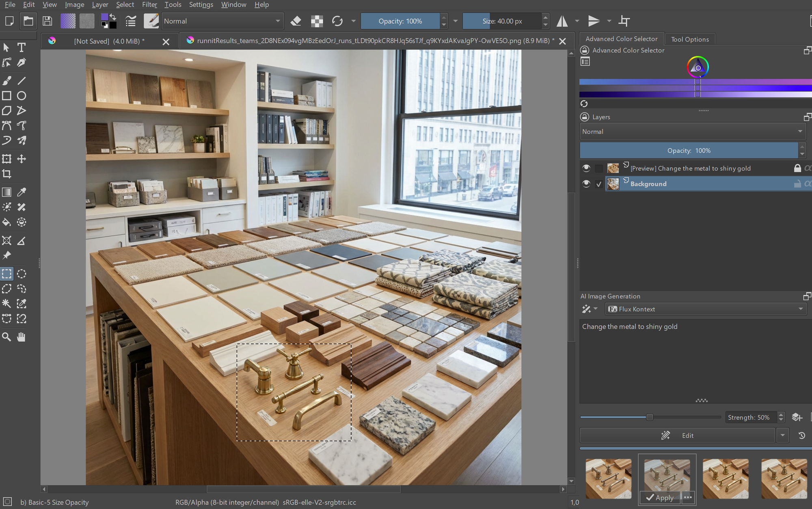Activate the Zoom magnifier tool
Screen dimensions: 812x509
point(7,337)
